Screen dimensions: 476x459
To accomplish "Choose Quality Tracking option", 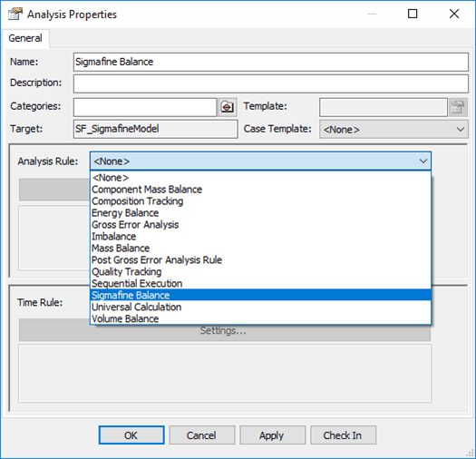I will tap(260, 271).
